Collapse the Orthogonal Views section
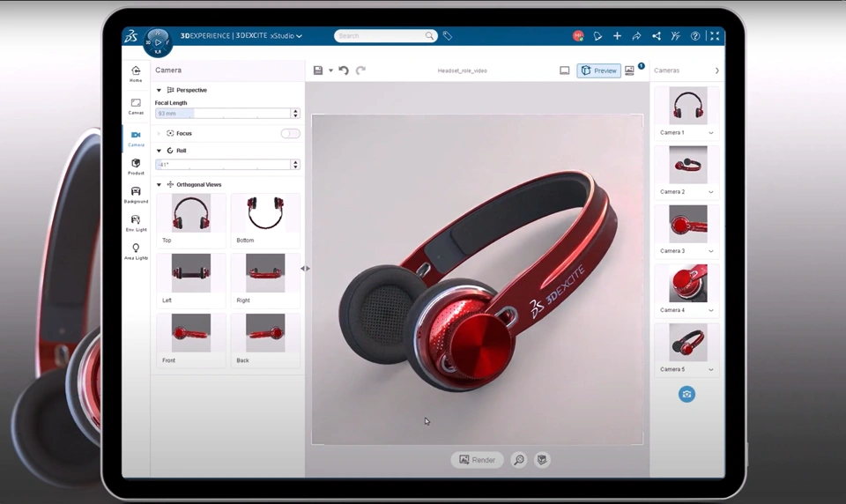Viewport: 846px width, 504px height. pyautogui.click(x=159, y=184)
